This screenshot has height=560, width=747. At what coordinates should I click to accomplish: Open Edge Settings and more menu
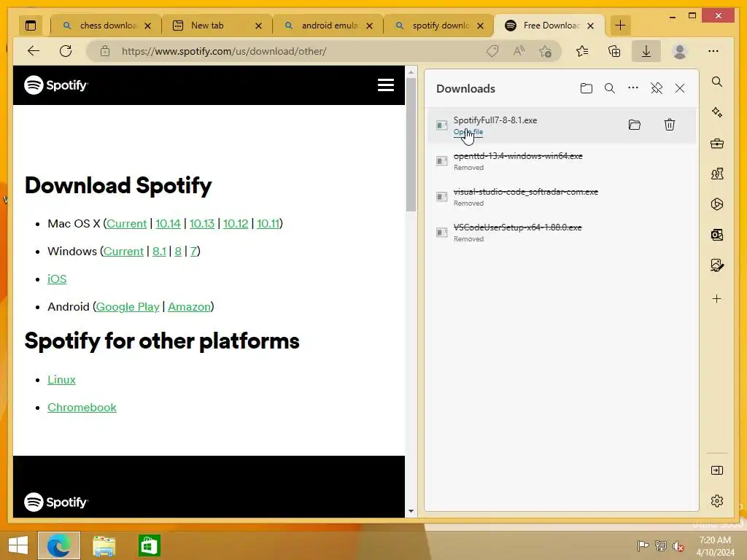[x=713, y=51]
